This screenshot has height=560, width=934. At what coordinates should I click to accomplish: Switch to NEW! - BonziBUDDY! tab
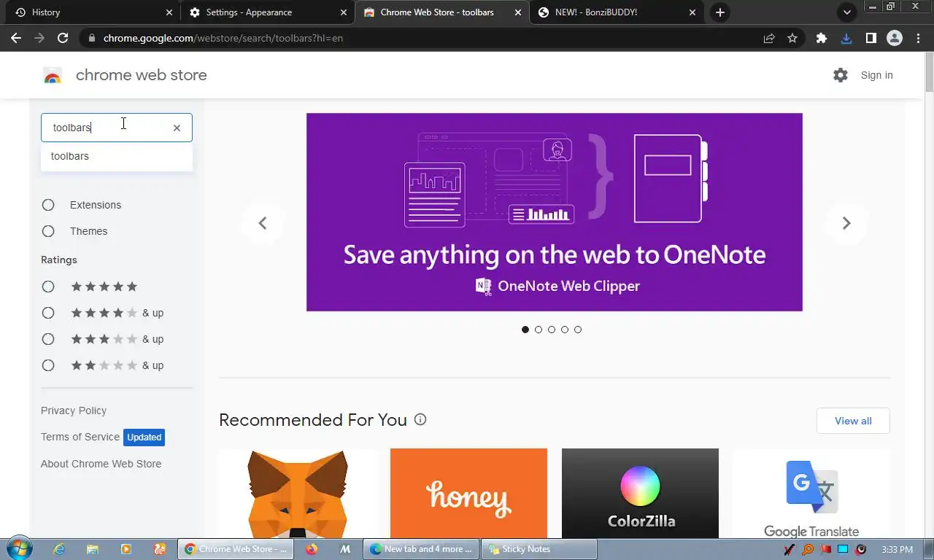[x=616, y=12]
